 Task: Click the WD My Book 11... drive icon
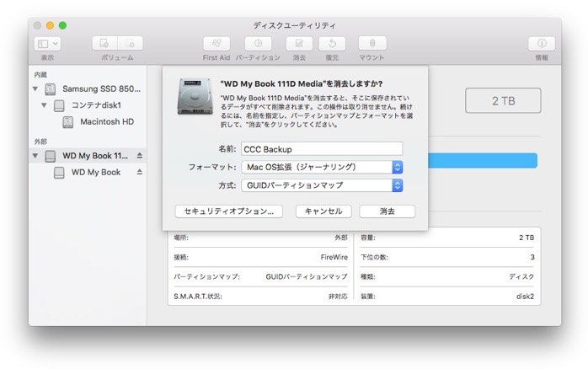[x=51, y=156]
